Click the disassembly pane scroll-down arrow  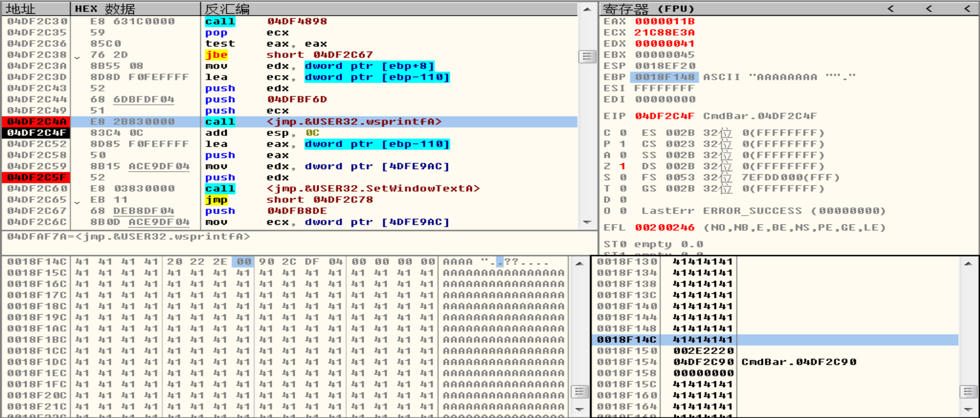coord(587,222)
